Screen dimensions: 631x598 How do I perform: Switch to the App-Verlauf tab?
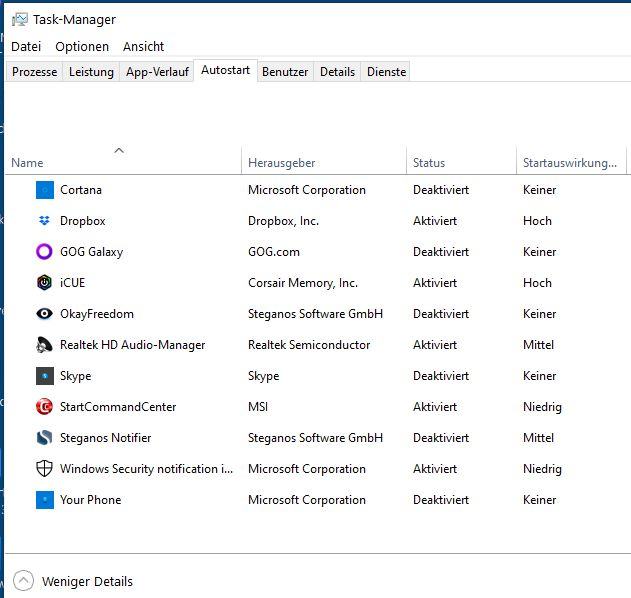(157, 72)
